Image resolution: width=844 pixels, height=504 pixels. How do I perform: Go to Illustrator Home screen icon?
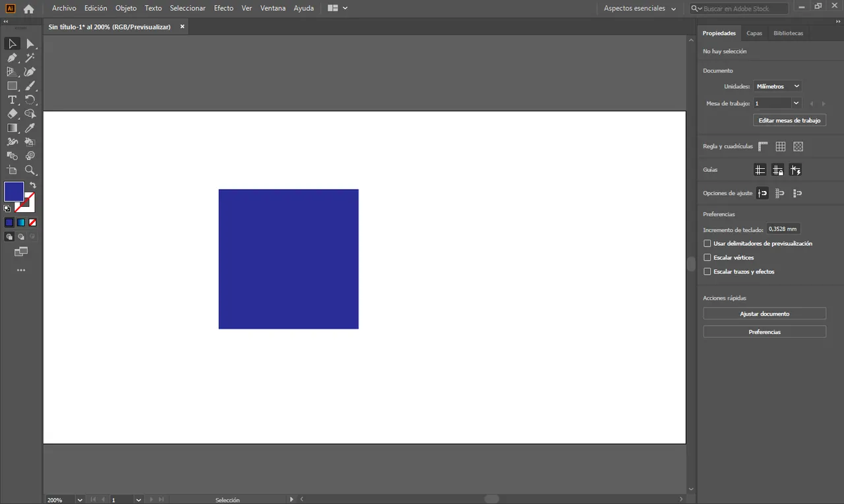(x=28, y=9)
